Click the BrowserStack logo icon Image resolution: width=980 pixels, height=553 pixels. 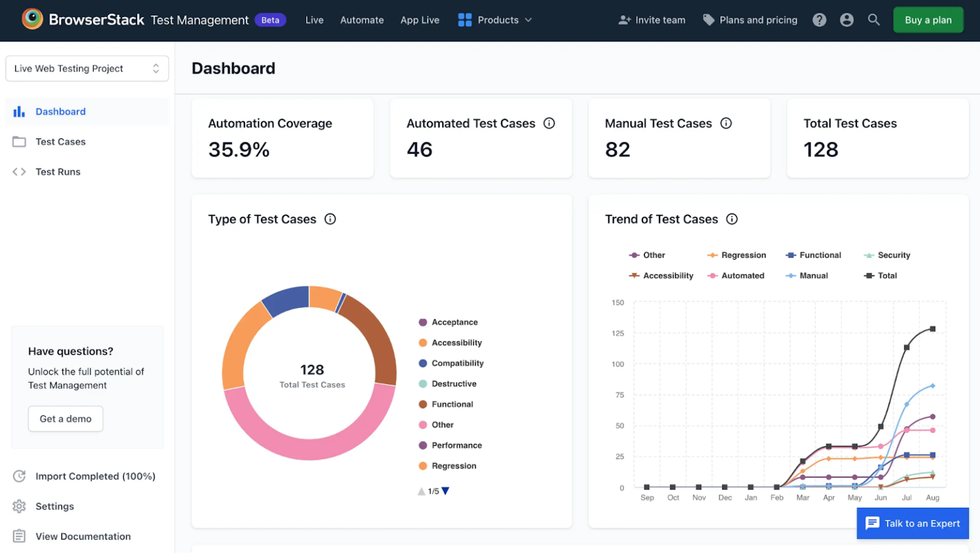pyautogui.click(x=33, y=19)
